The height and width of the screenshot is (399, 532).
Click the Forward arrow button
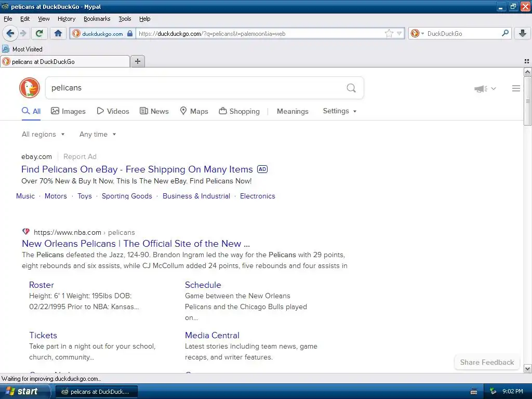point(23,33)
